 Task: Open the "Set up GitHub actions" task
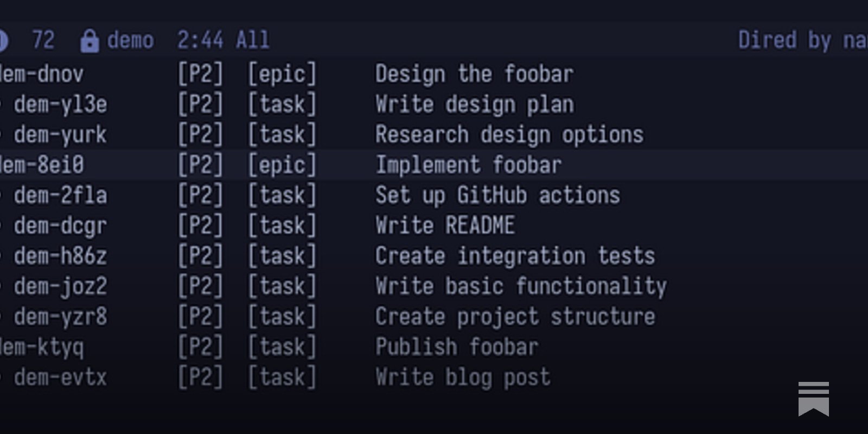click(x=497, y=196)
